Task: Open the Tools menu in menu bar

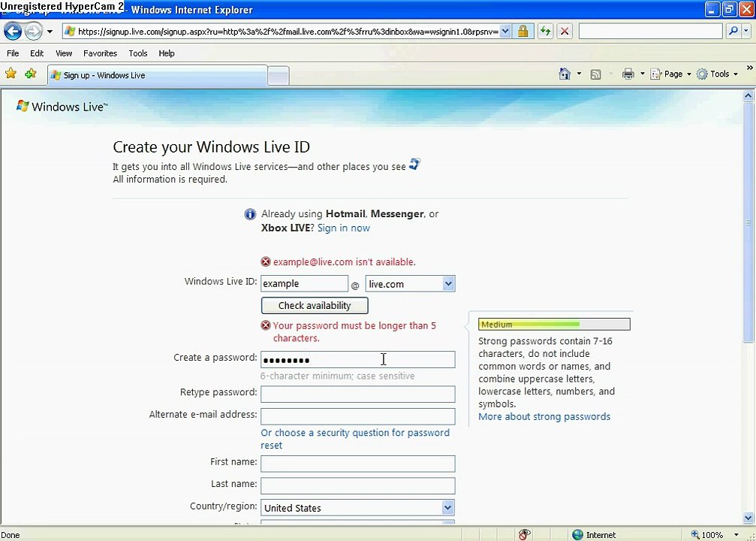Action: (x=138, y=53)
